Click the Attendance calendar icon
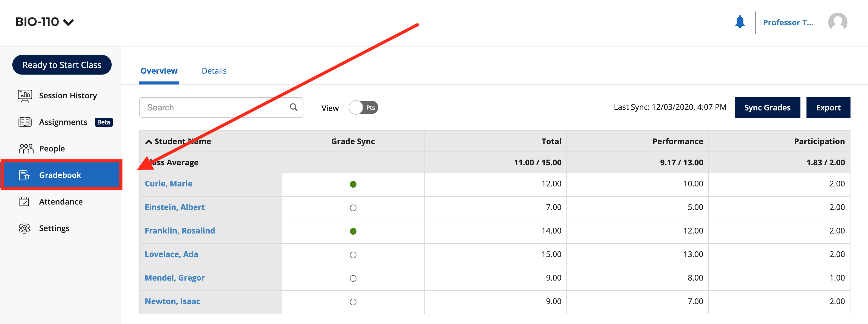Viewport: 868px width, 324px height. (x=24, y=202)
